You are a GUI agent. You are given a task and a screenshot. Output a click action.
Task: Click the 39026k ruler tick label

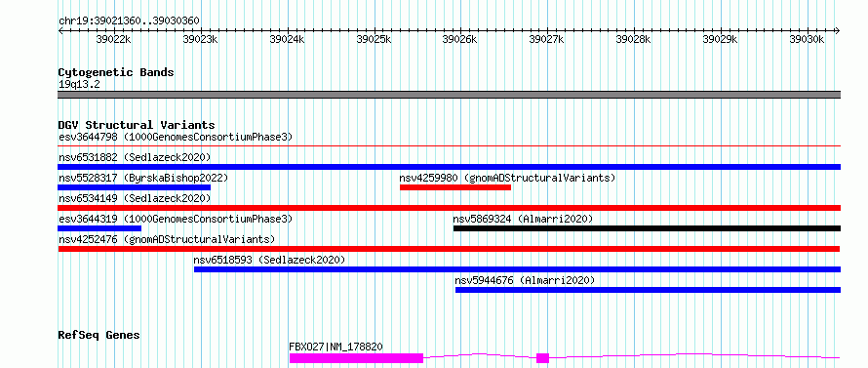460,39
